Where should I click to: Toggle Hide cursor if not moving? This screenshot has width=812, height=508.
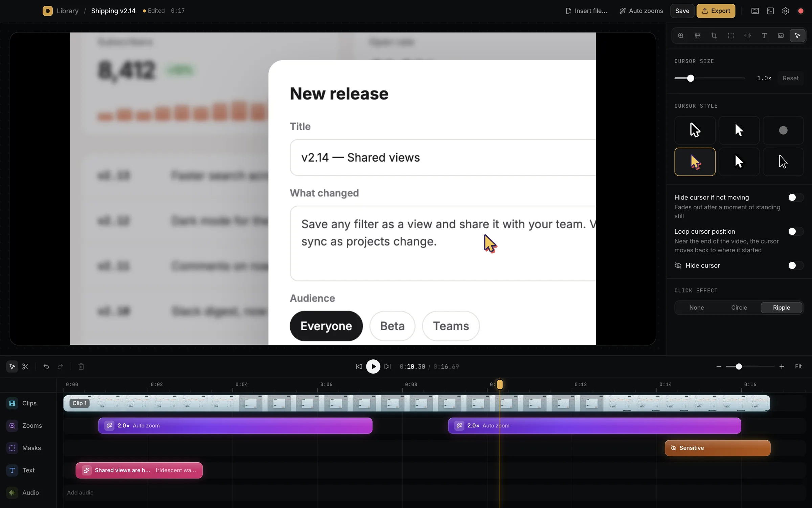click(x=795, y=197)
